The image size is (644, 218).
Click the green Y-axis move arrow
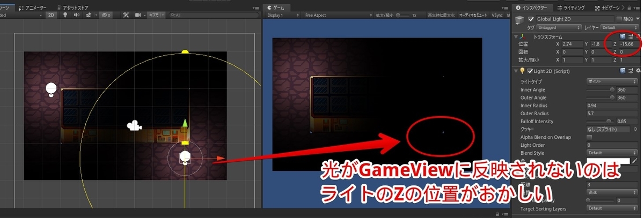point(185,124)
